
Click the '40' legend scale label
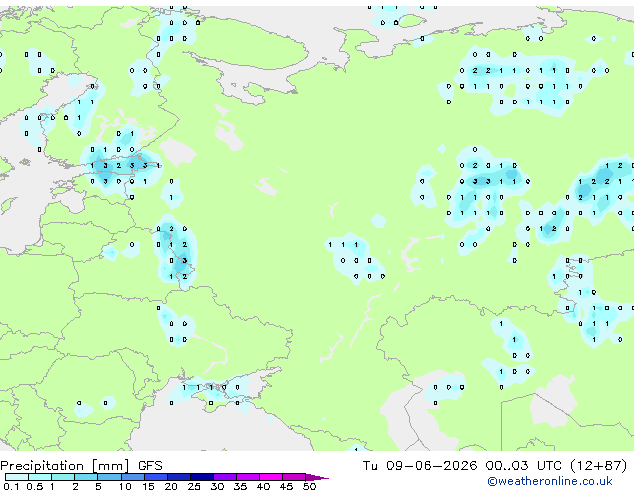(263, 486)
